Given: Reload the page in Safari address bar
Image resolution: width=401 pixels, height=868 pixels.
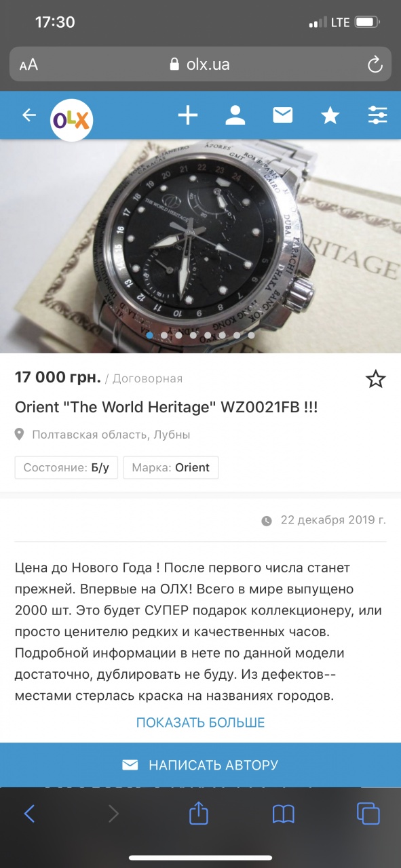Looking at the screenshot, I should pyautogui.click(x=375, y=65).
